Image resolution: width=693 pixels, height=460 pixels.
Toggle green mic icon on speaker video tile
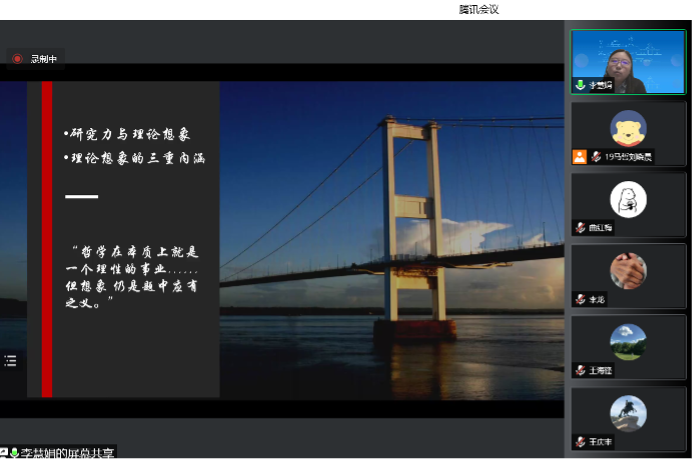click(580, 86)
